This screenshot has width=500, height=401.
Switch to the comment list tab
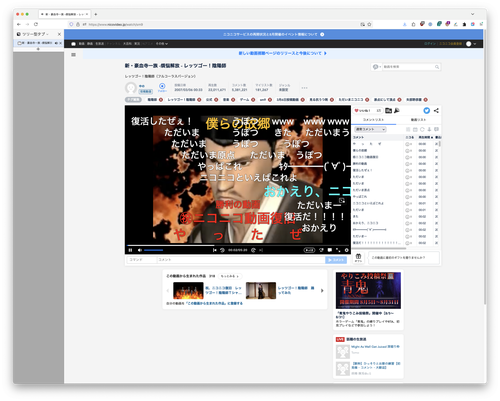374,120
